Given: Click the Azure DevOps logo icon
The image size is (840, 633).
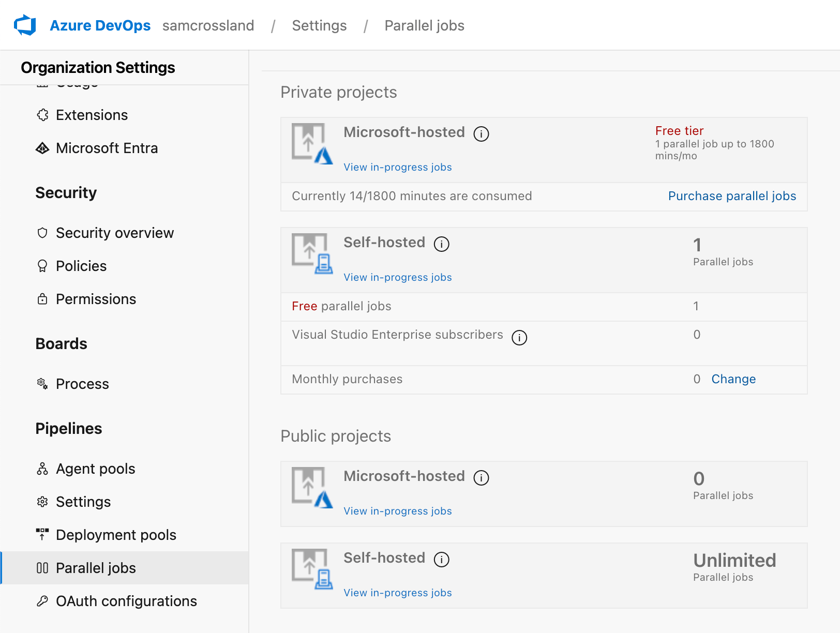Looking at the screenshot, I should [x=25, y=25].
